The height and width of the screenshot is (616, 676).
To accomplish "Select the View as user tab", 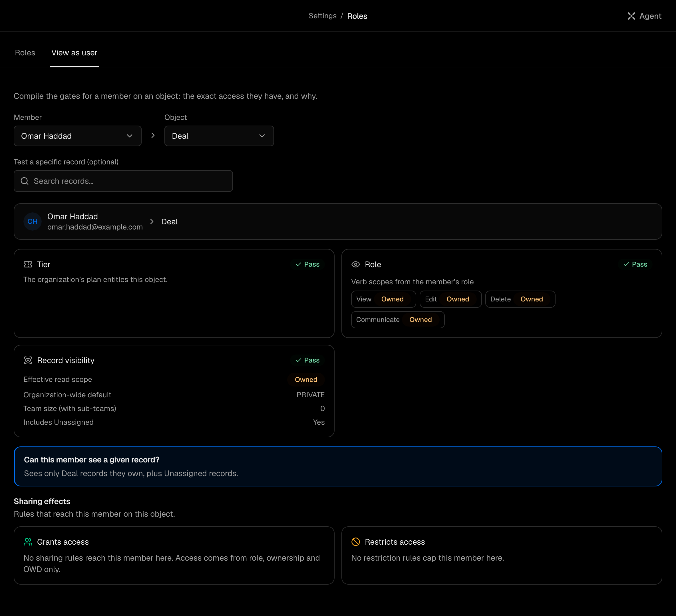I will [x=75, y=53].
